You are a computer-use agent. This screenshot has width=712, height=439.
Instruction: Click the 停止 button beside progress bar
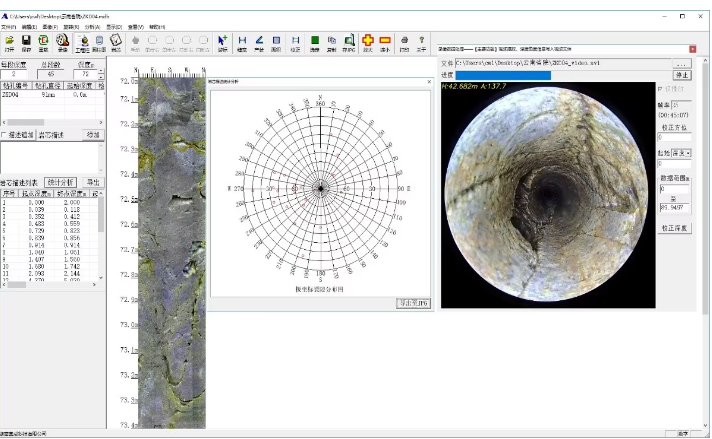click(681, 75)
